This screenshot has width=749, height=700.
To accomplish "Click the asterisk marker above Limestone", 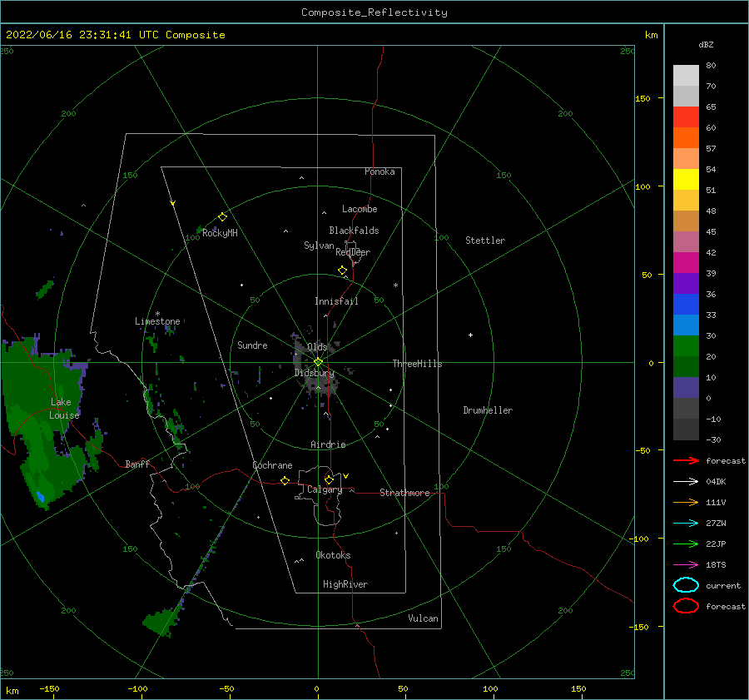I will 157,314.
